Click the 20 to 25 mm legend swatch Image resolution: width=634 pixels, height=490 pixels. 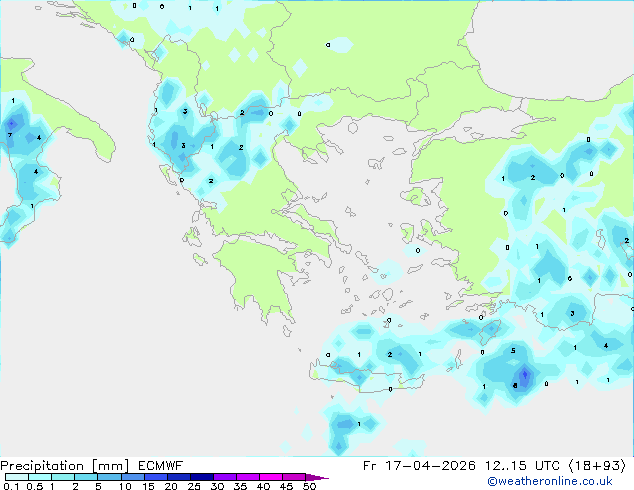(x=178, y=477)
